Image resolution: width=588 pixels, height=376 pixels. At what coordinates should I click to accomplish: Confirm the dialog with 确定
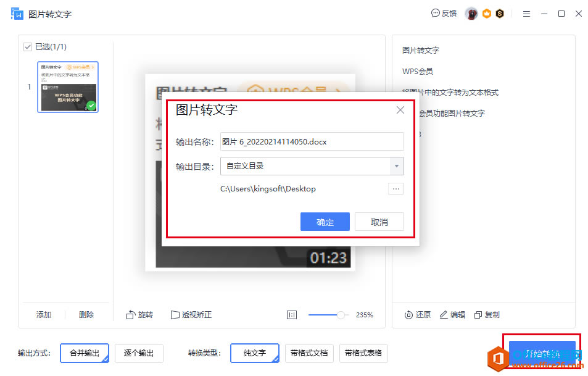[x=325, y=222]
